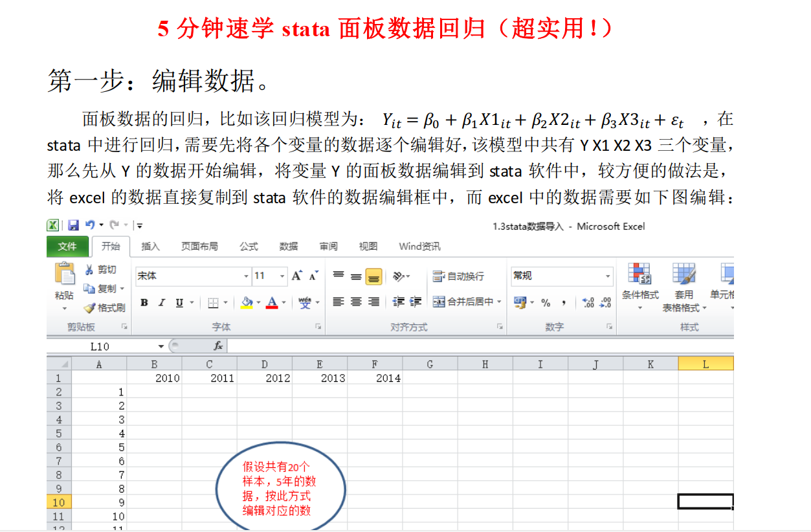Switch to the 数据 ribbon tab
Screen dimensions: 811x532
(287, 246)
